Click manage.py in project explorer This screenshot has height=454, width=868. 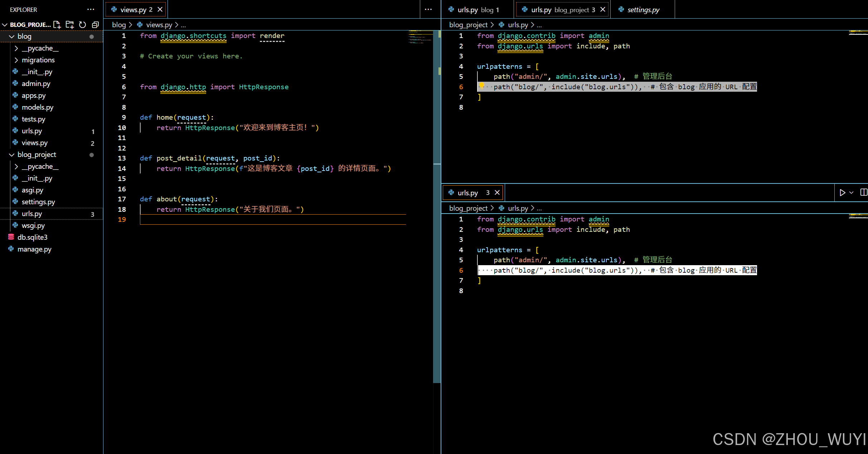click(35, 249)
